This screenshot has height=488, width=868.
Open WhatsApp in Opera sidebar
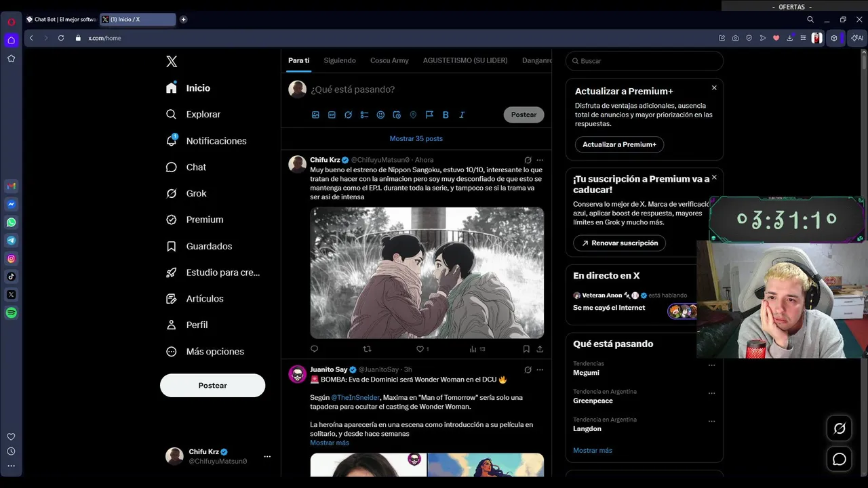(12, 222)
